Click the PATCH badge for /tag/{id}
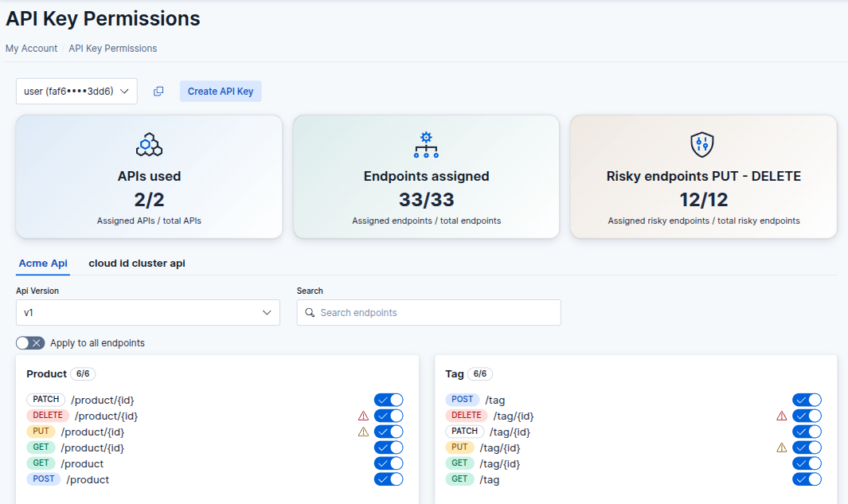 pos(464,432)
